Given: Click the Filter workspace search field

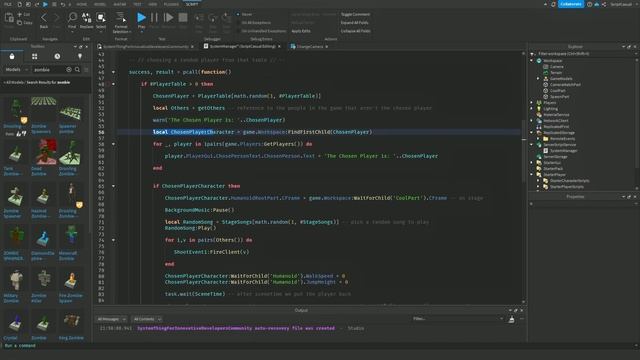Looking at the screenshot, I should coord(583,53).
